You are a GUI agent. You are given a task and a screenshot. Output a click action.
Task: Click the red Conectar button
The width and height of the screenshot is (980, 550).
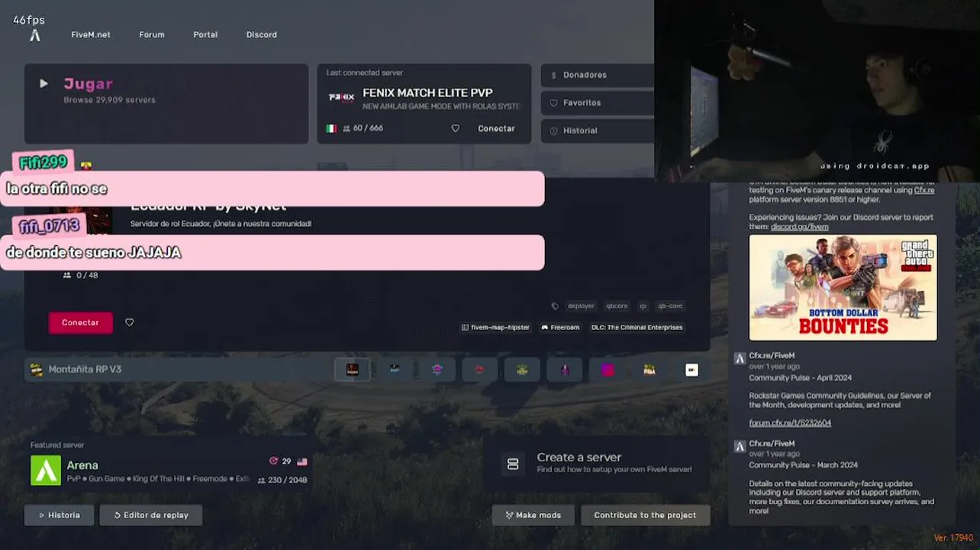81,322
